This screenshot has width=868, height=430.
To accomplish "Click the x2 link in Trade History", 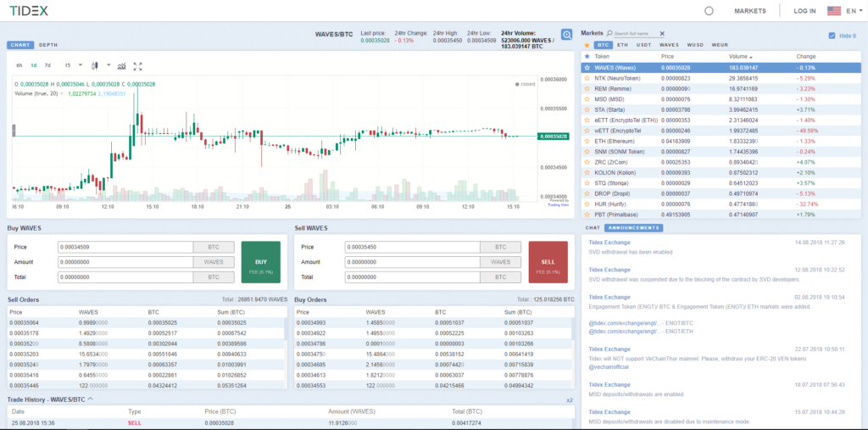I will tap(570, 400).
